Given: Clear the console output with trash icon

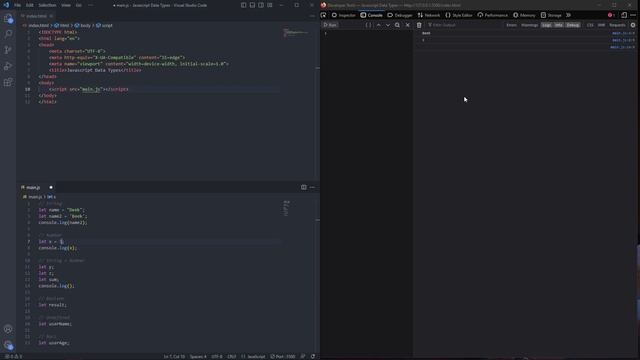Looking at the screenshot, I should click(419, 25).
